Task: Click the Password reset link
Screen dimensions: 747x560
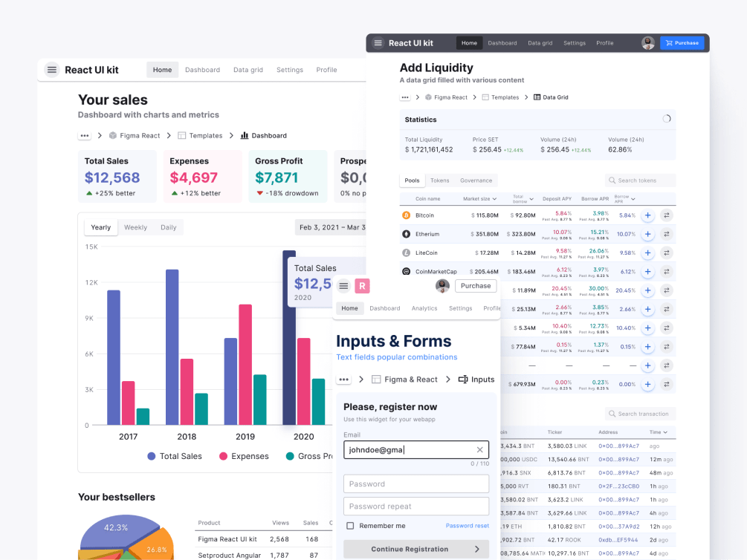Action: [x=469, y=525]
